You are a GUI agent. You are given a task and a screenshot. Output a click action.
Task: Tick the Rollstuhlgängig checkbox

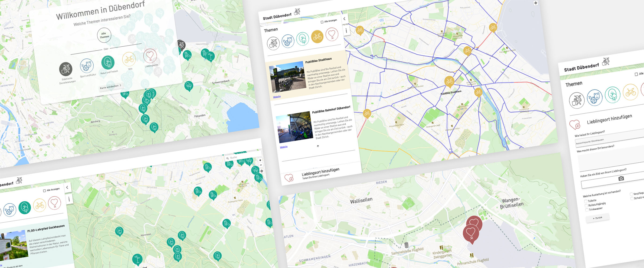pyautogui.click(x=586, y=206)
